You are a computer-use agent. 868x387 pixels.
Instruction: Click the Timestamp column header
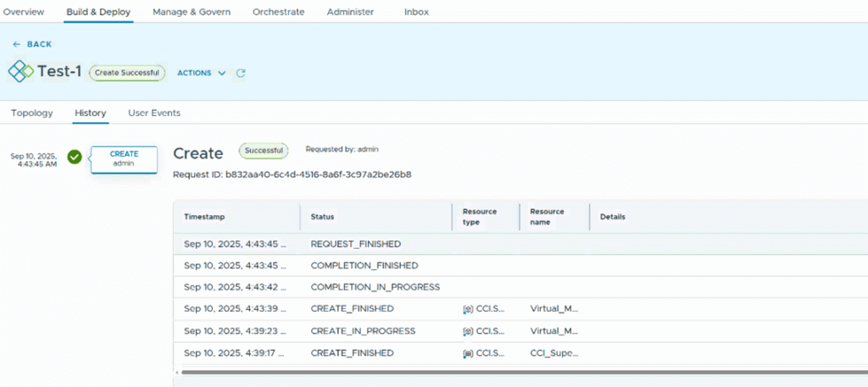coord(204,217)
